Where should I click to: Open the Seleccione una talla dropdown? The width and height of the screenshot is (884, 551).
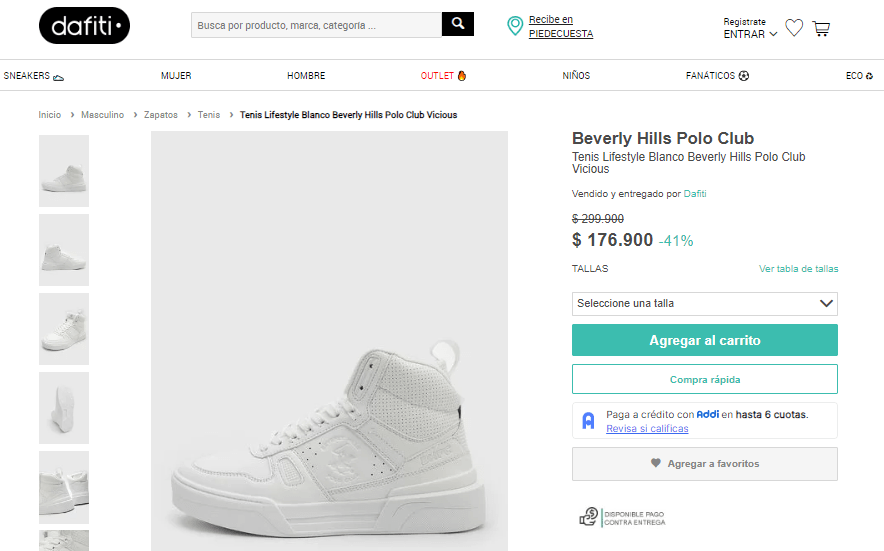pyautogui.click(x=704, y=303)
